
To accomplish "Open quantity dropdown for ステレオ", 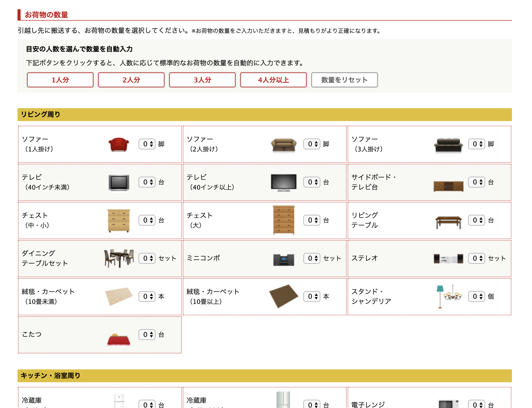I will point(477,258).
